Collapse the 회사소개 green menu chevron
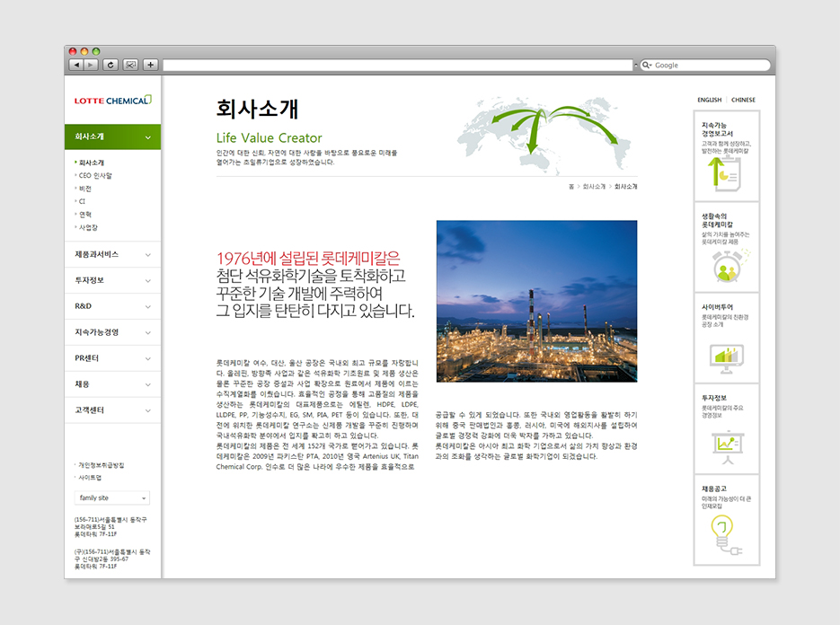Viewport: 840px width, 625px height. tap(148, 137)
